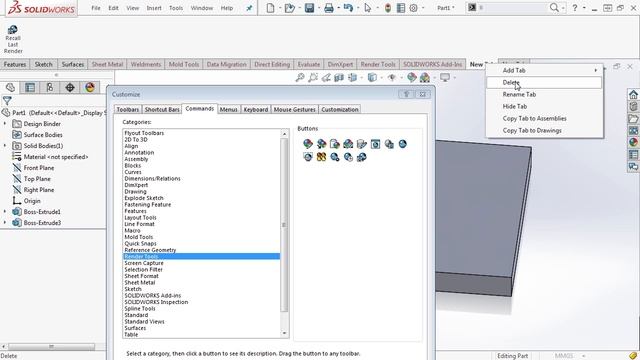The height and width of the screenshot is (360, 640).
Task: Open dropdown arrow beside Options gear
Action: (423, 8)
